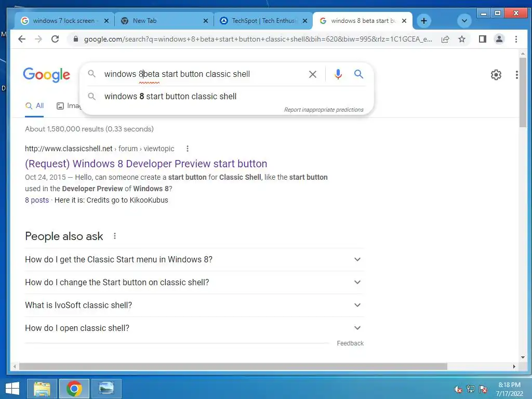Click the padlock site info icon
The image size is (532, 399).
pyautogui.click(x=76, y=39)
